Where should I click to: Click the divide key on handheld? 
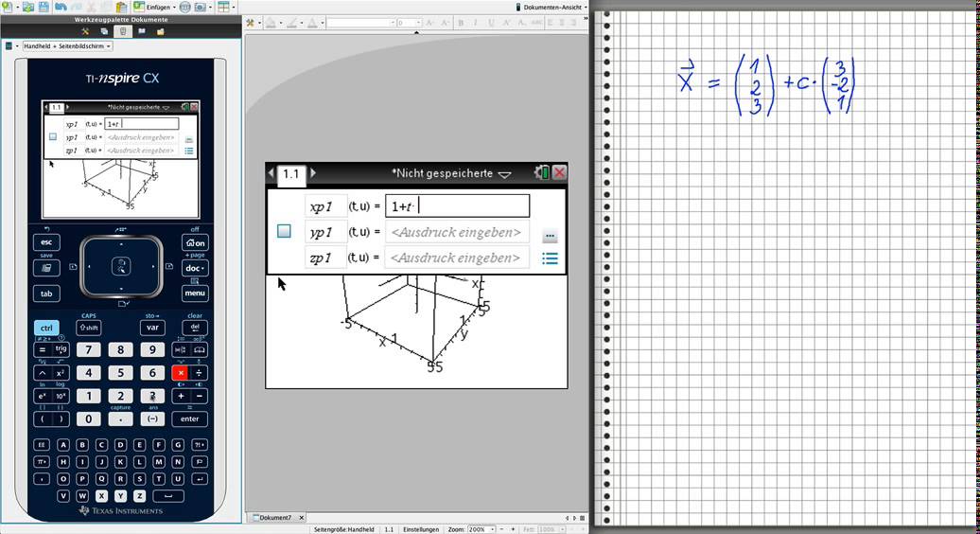point(199,373)
